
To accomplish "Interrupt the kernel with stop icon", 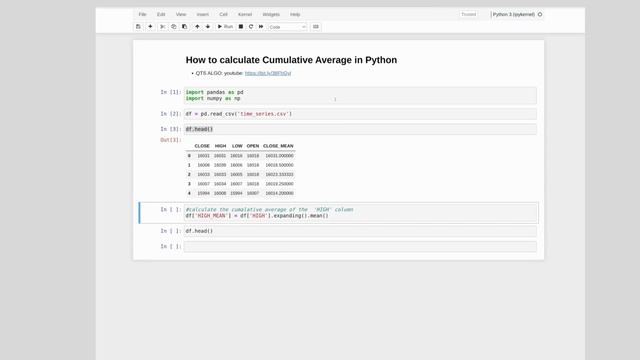I will 241,27.
